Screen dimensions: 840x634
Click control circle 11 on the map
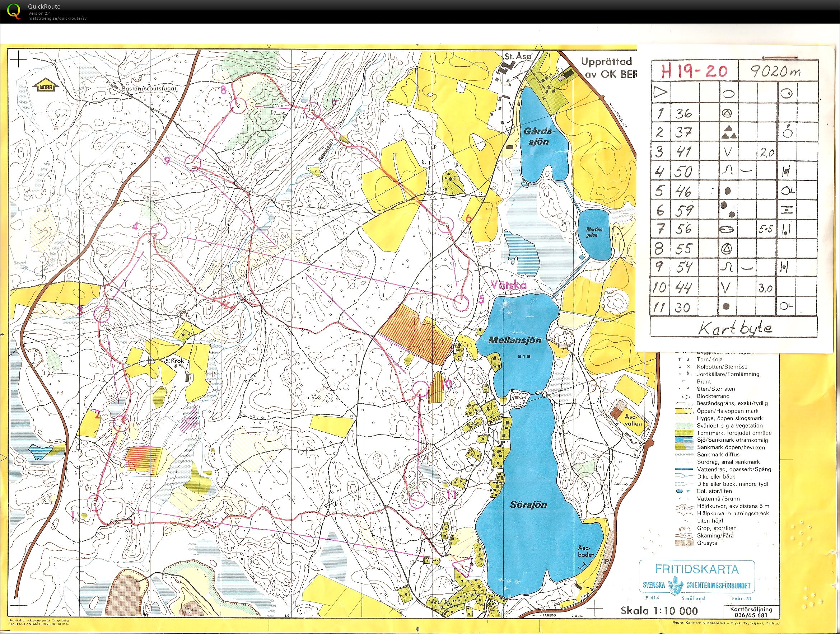[x=417, y=500]
